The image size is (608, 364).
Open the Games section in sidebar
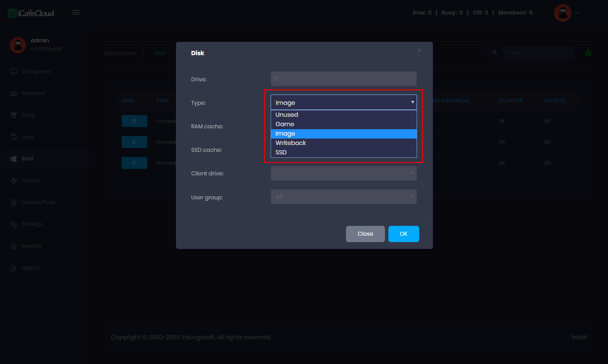(30, 180)
